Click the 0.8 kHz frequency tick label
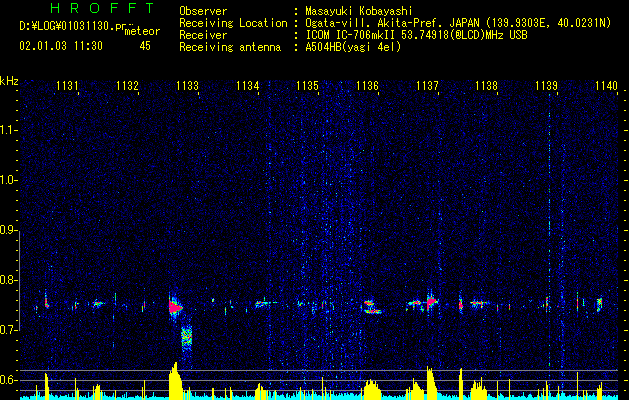This screenshot has width=629, height=400. pyautogui.click(x=8, y=280)
